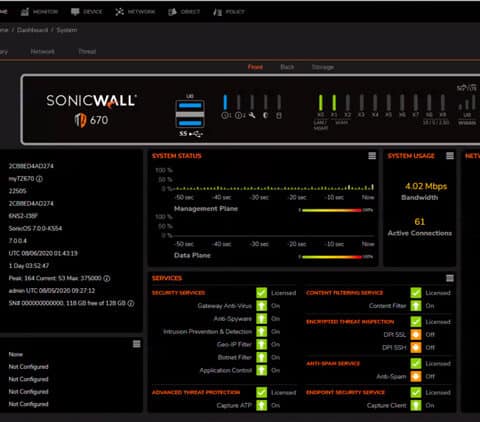The height and width of the screenshot is (422, 480).
Task: Click the Anti-Spam off status icon
Action: tap(416, 376)
